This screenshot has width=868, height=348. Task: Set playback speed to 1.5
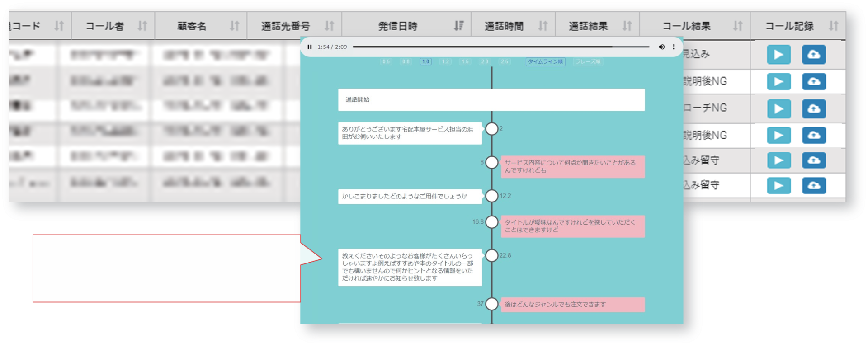(465, 62)
